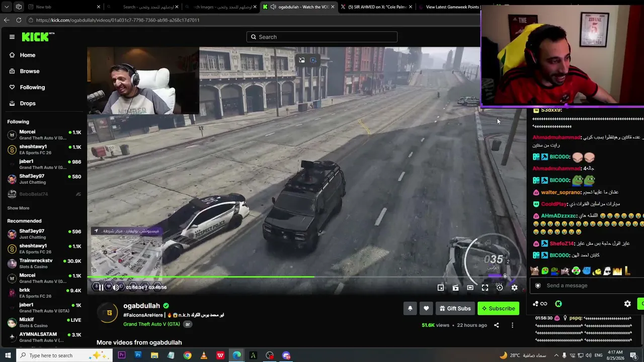The image size is (644, 362).
Task: Open AYMNALSATAM recommended channel
Action: tap(44, 337)
